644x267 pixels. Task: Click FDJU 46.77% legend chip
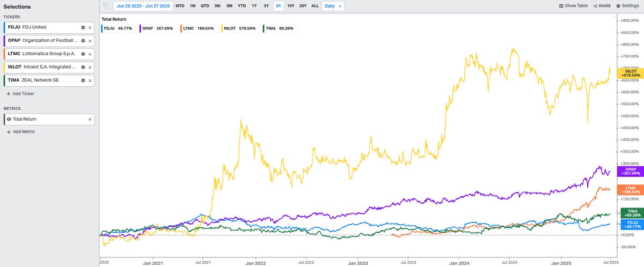(119, 28)
